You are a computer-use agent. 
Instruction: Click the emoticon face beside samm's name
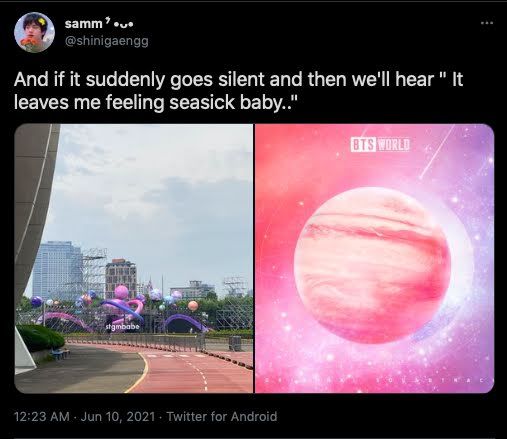click(124, 25)
